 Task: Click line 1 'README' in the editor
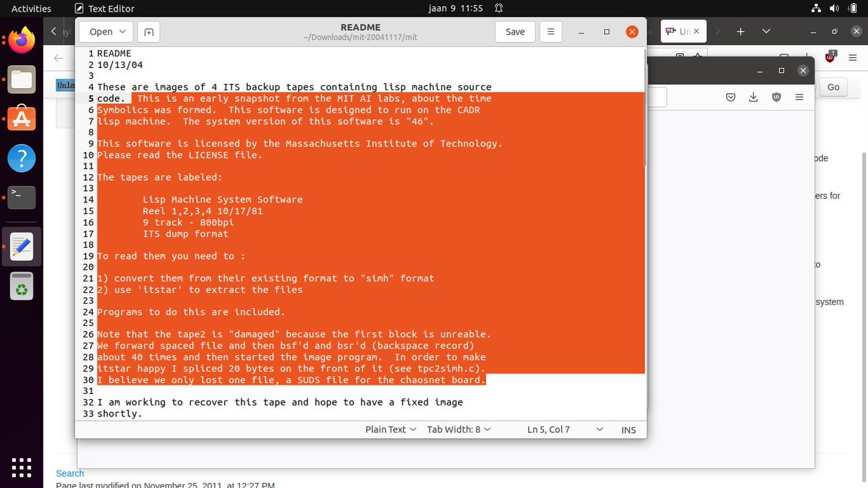pyautogui.click(x=114, y=53)
